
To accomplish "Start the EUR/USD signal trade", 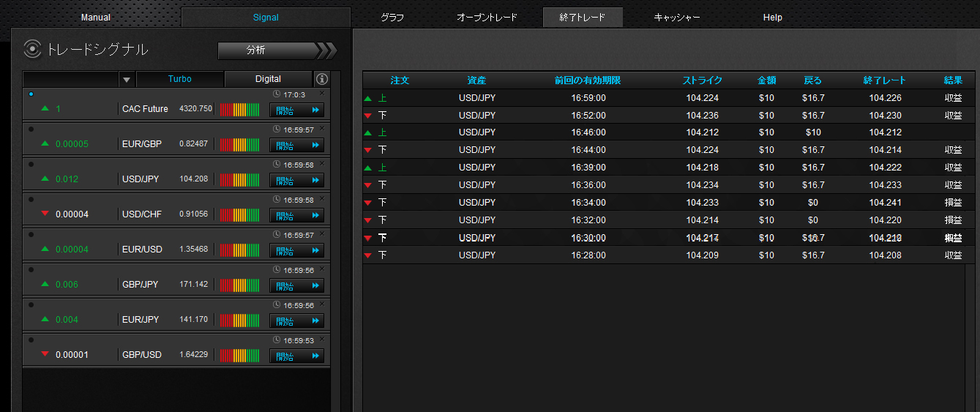I will pyautogui.click(x=296, y=250).
